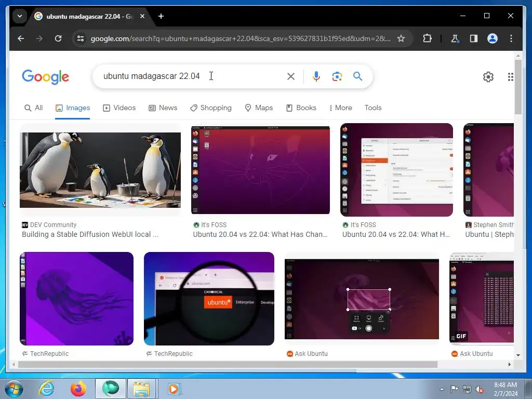Open the search Tools button
The image size is (532, 399).
373,108
